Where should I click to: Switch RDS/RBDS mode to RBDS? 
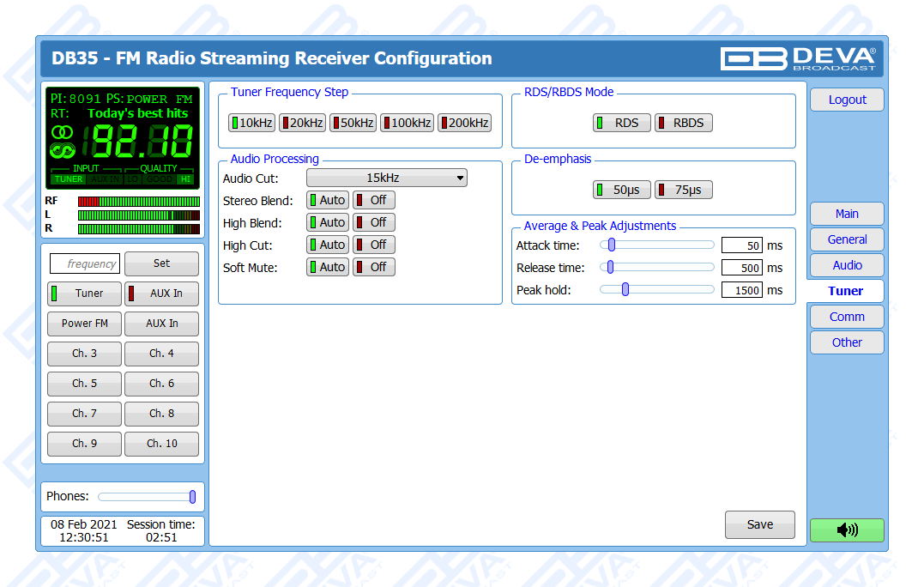point(684,123)
